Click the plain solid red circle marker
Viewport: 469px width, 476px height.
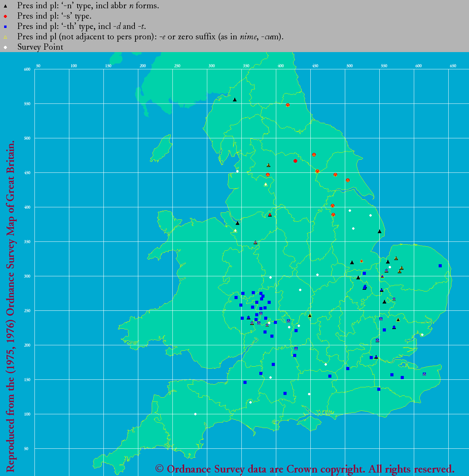[x=295, y=161]
